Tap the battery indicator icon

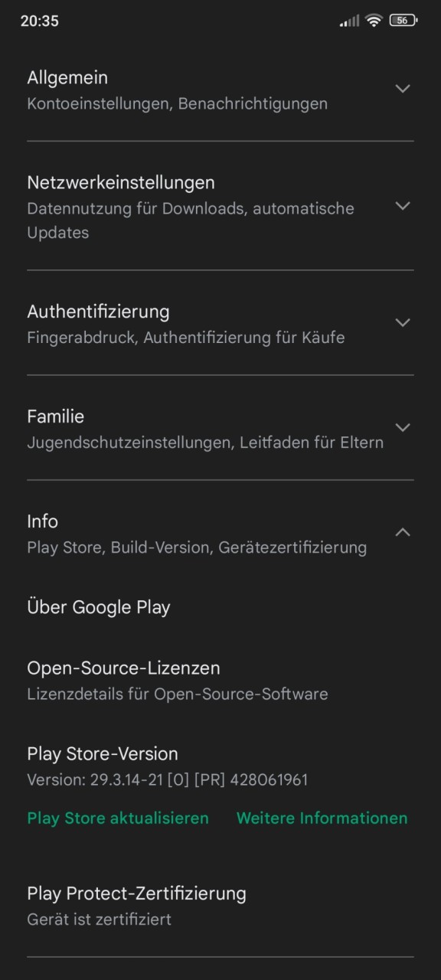[x=403, y=21]
